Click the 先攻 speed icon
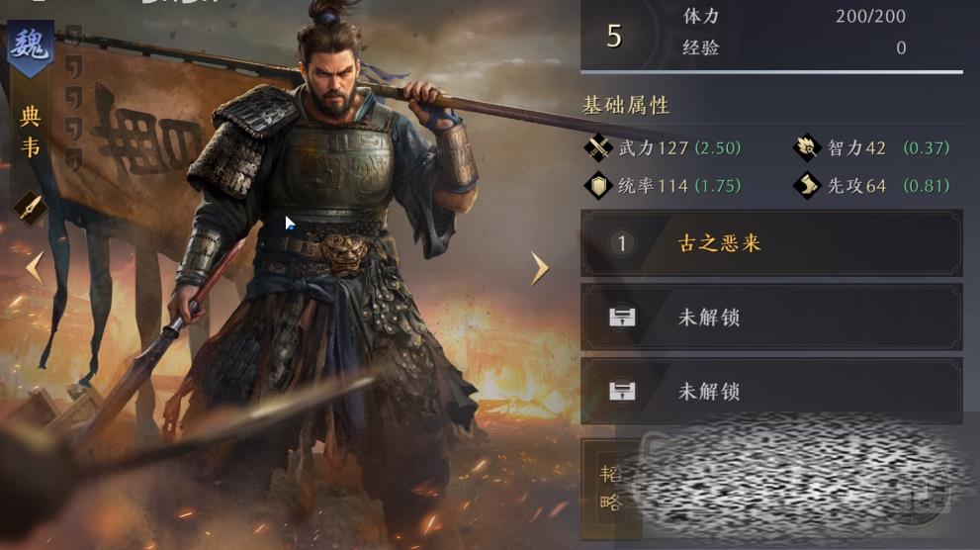The image size is (980, 550). tap(807, 186)
